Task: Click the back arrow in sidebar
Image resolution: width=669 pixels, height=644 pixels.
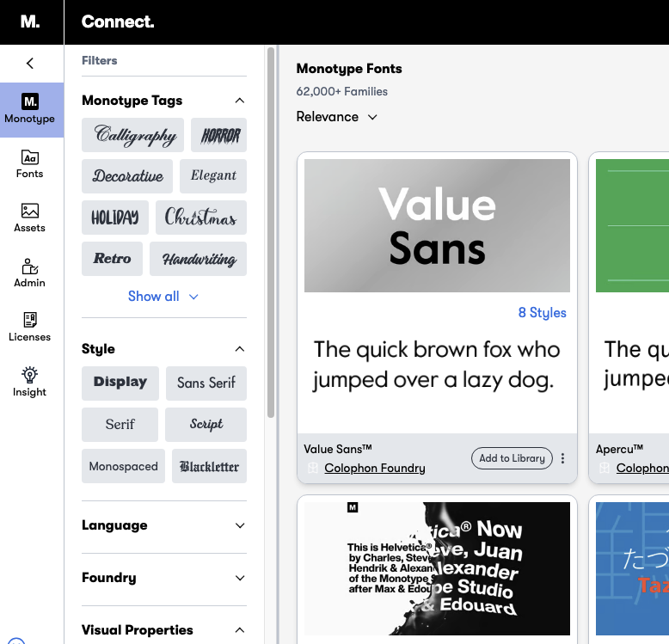Action: 30,63
